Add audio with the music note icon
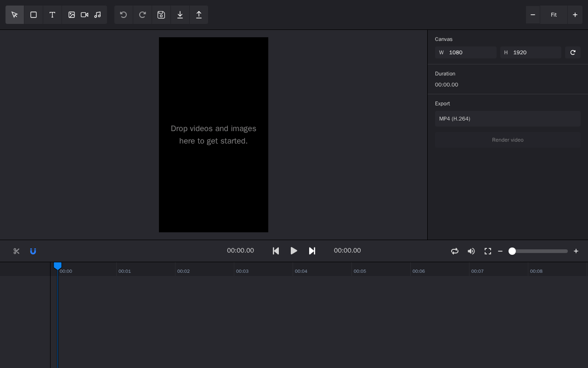The width and height of the screenshot is (588, 368). [x=97, y=15]
